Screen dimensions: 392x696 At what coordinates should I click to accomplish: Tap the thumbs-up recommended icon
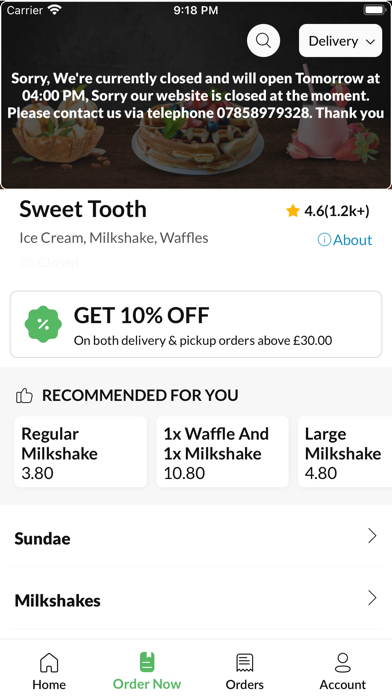[24, 395]
